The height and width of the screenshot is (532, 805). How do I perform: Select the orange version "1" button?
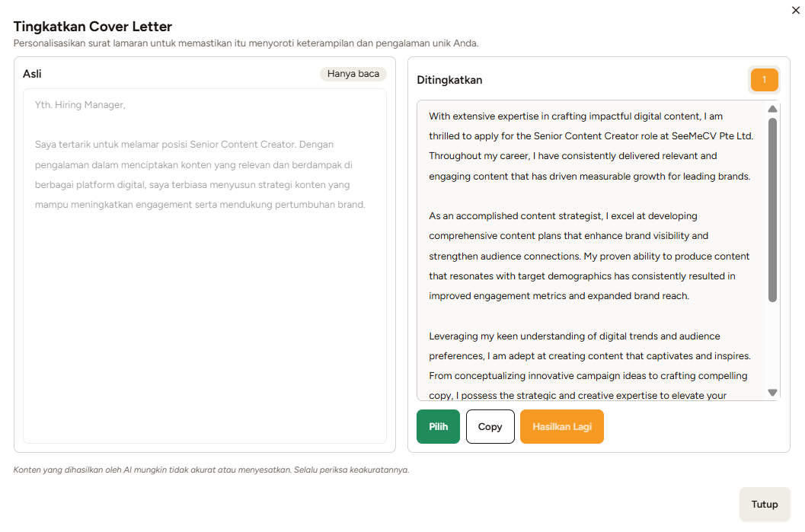point(764,80)
